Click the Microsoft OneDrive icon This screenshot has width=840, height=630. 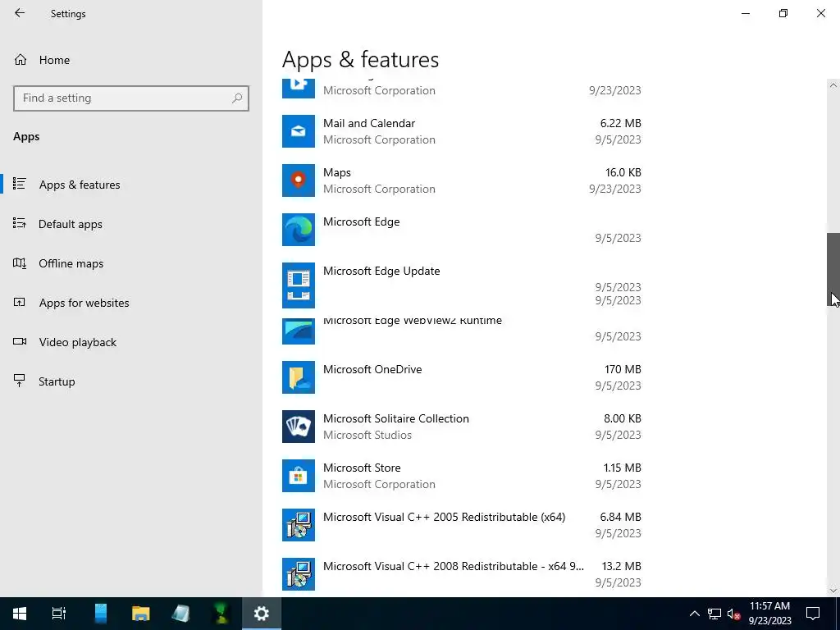299,377
